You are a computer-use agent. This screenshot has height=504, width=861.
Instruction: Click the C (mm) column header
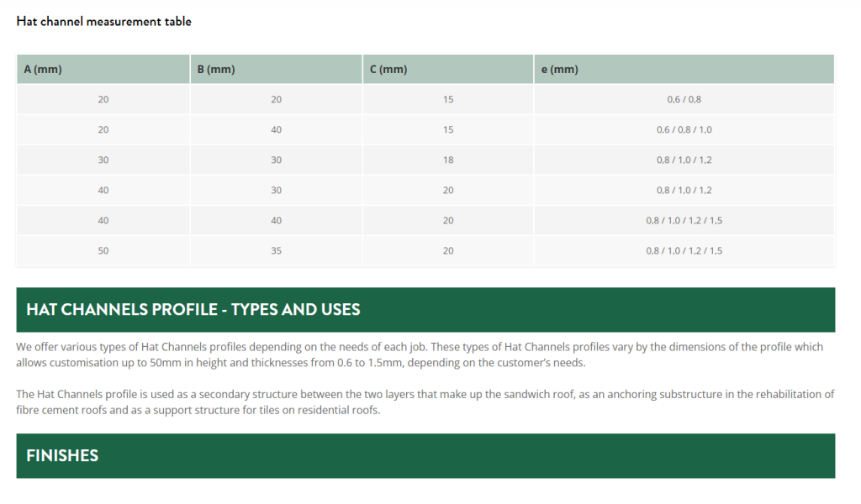click(x=388, y=70)
